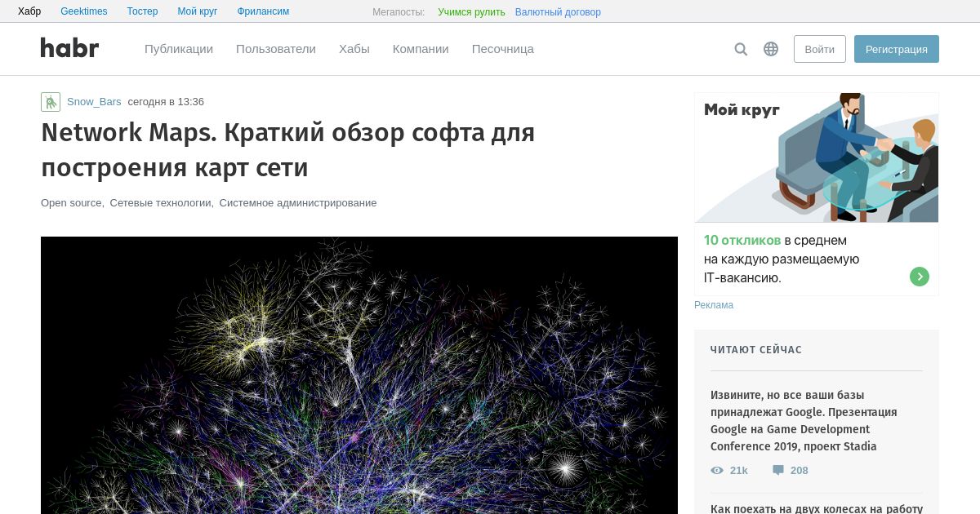
Task: Click the Network Maps article title
Action: coord(288,149)
